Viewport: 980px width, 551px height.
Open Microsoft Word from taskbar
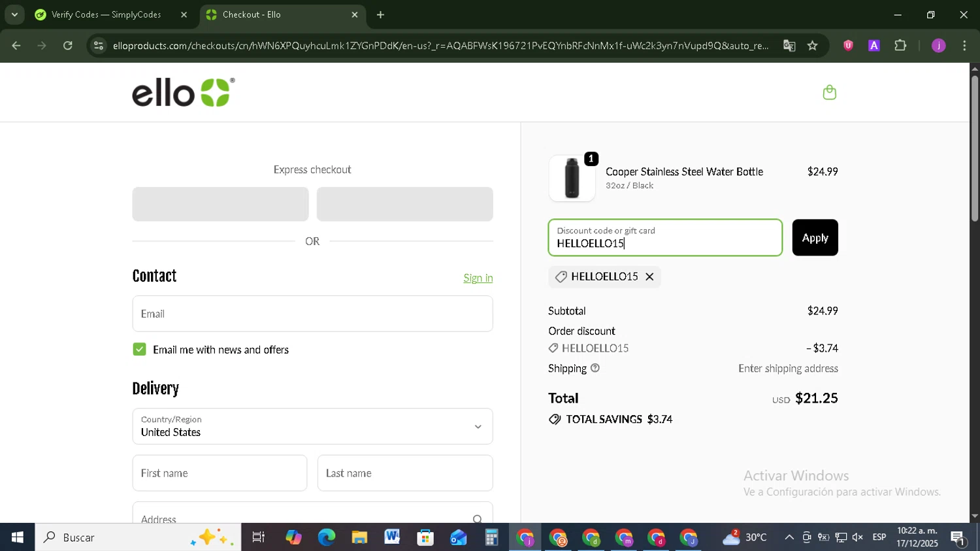392,537
